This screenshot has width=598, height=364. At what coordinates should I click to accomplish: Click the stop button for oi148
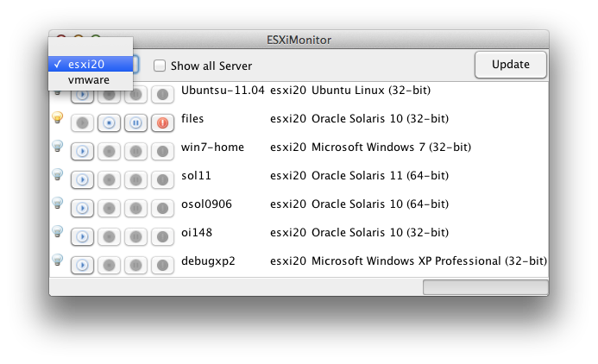click(x=109, y=236)
